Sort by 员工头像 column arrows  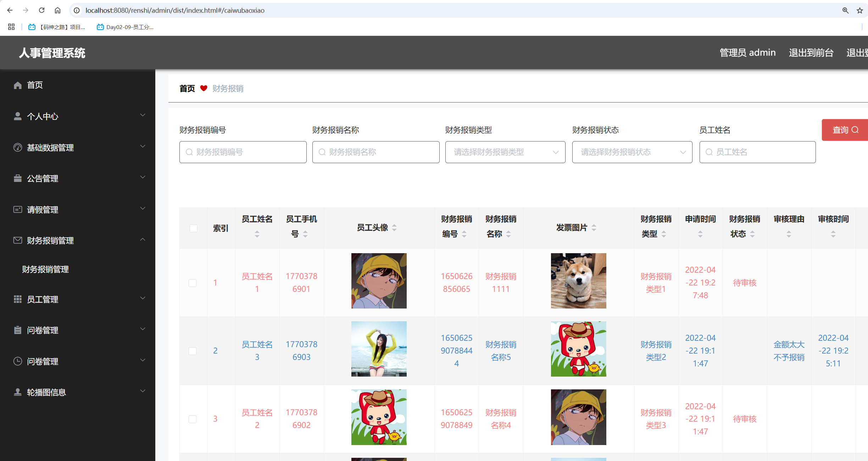[394, 228]
